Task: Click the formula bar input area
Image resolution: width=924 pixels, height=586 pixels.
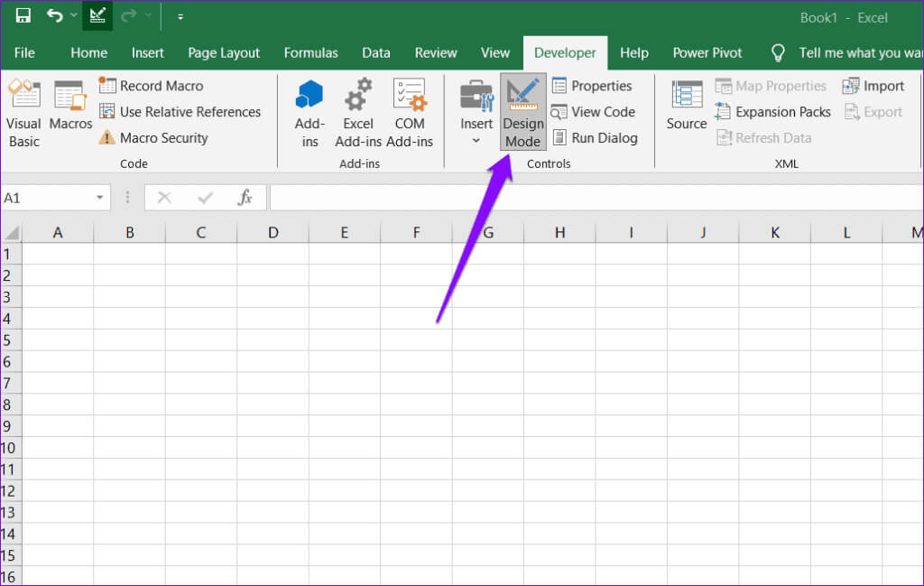Action: point(596,198)
